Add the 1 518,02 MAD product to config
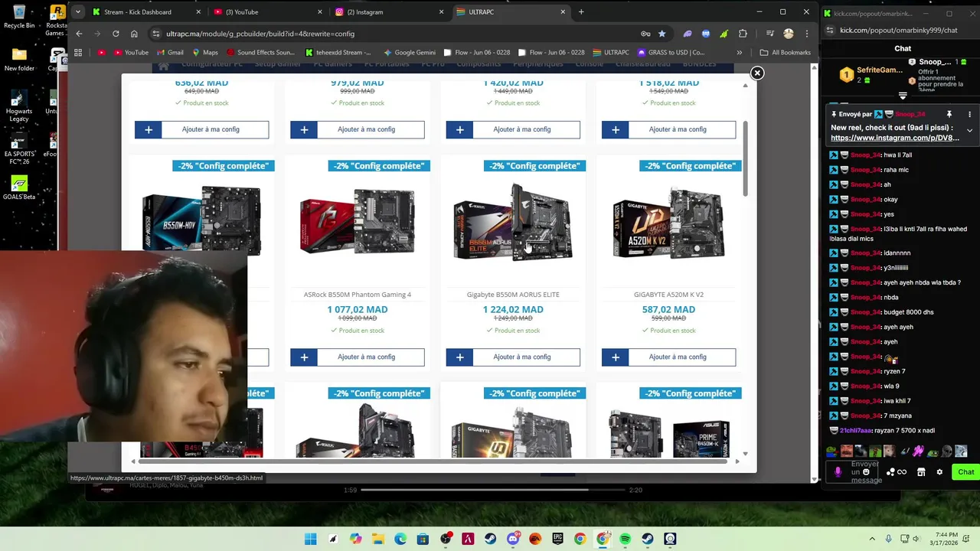Image resolution: width=980 pixels, height=551 pixels. tap(668, 129)
